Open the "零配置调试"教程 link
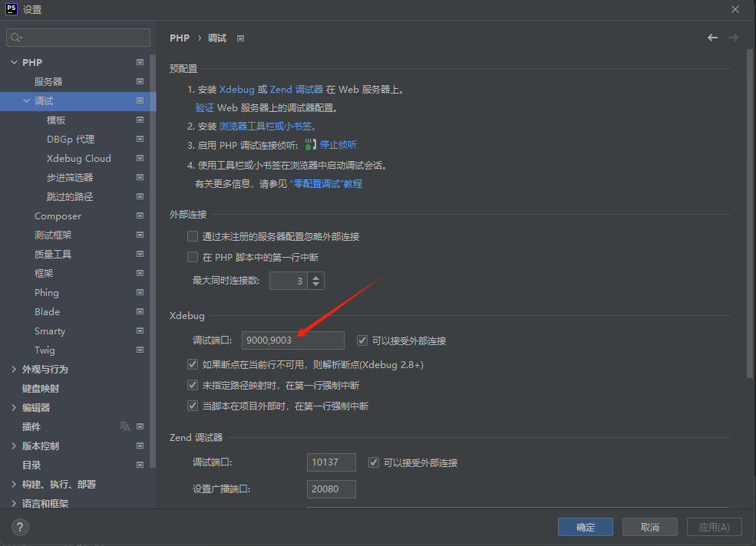 [326, 183]
